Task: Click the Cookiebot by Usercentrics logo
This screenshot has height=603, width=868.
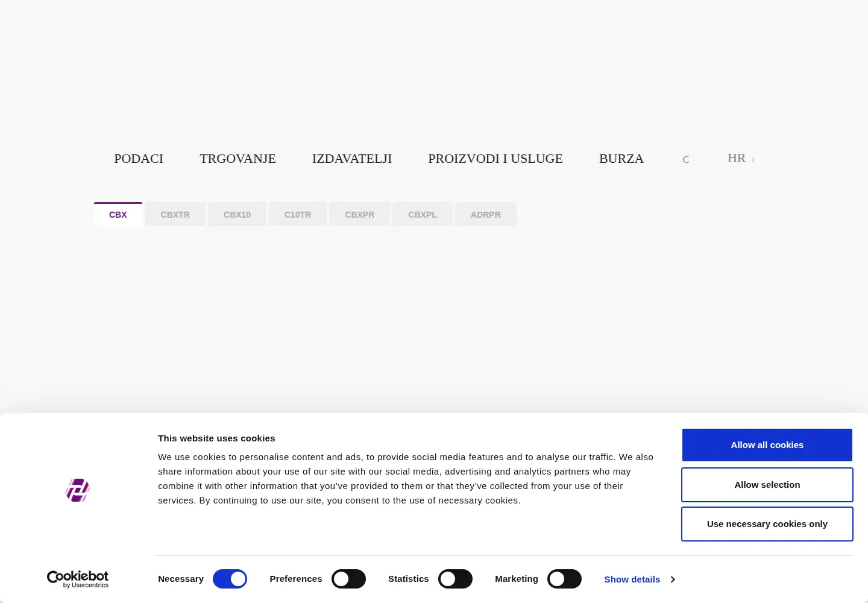Action: click(x=78, y=579)
